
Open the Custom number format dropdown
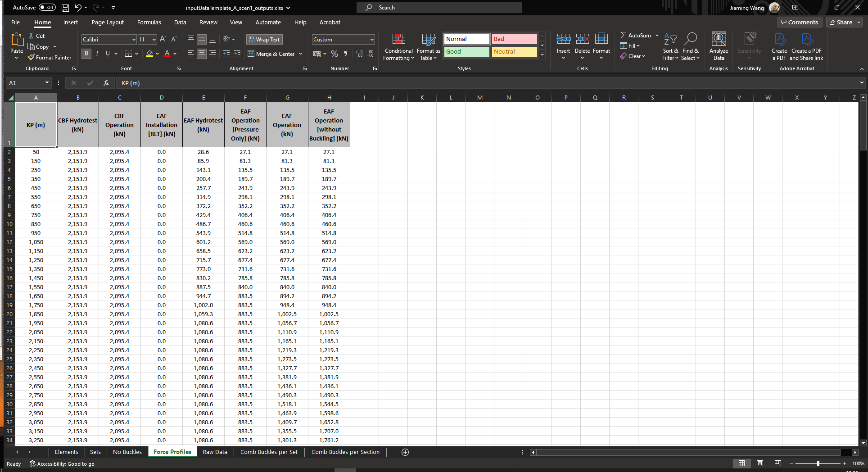(x=372, y=40)
